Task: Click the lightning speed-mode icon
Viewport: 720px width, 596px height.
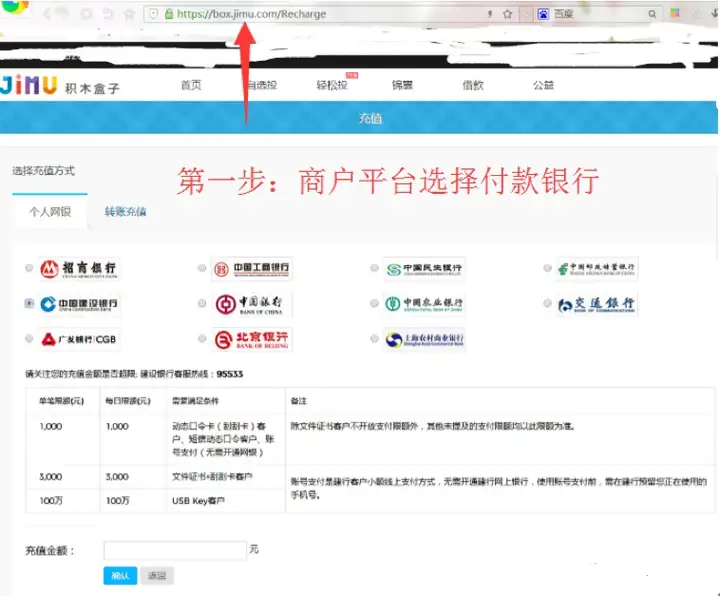Action: (x=490, y=14)
